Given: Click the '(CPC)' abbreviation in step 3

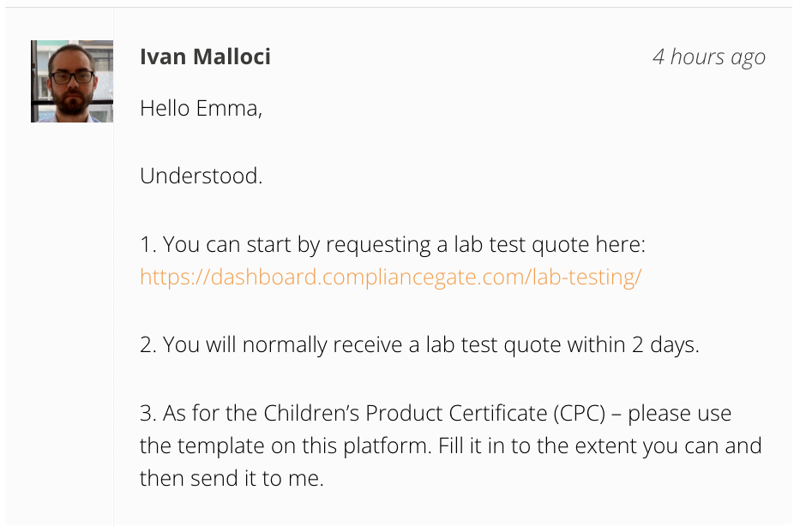Looking at the screenshot, I should coord(580,413).
